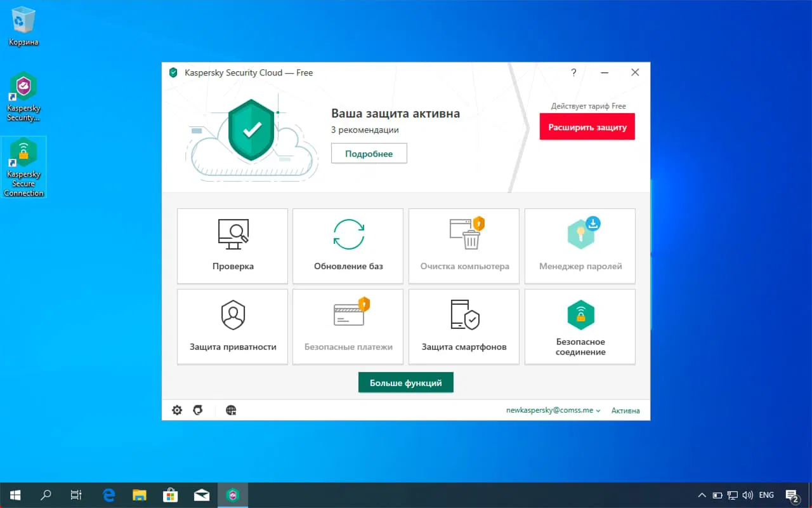Click the globe network status icon
This screenshot has height=508, width=812.
tap(230, 410)
